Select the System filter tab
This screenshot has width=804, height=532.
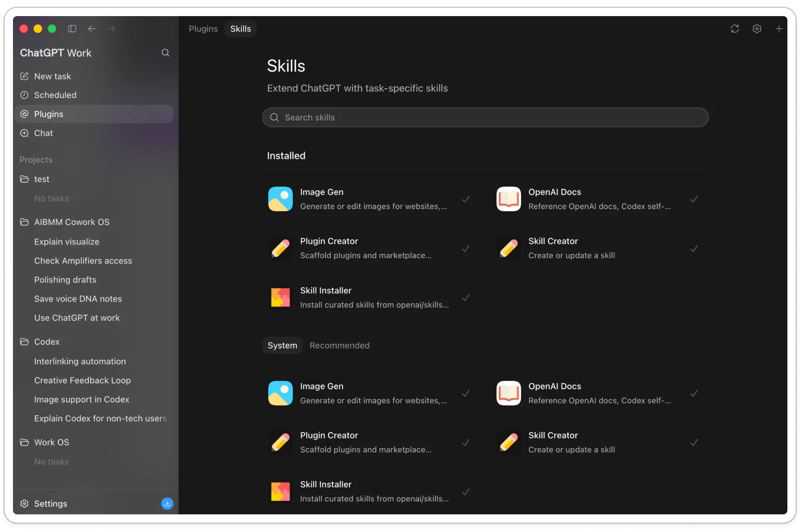click(x=282, y=346)
